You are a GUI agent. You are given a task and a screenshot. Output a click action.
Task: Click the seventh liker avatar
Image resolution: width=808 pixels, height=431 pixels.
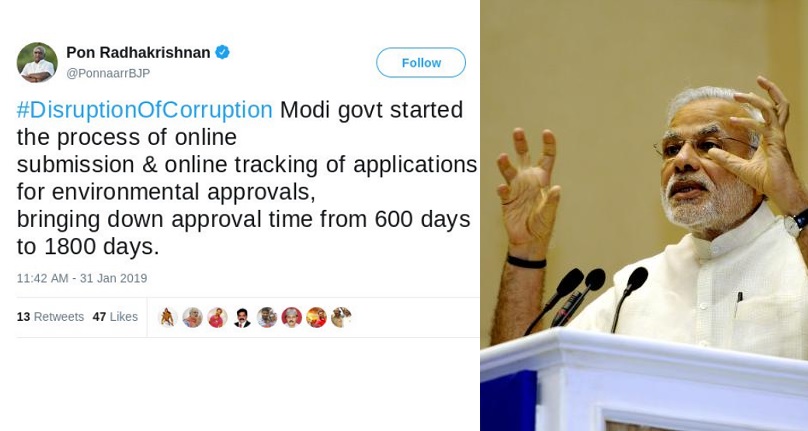point(316,317)
